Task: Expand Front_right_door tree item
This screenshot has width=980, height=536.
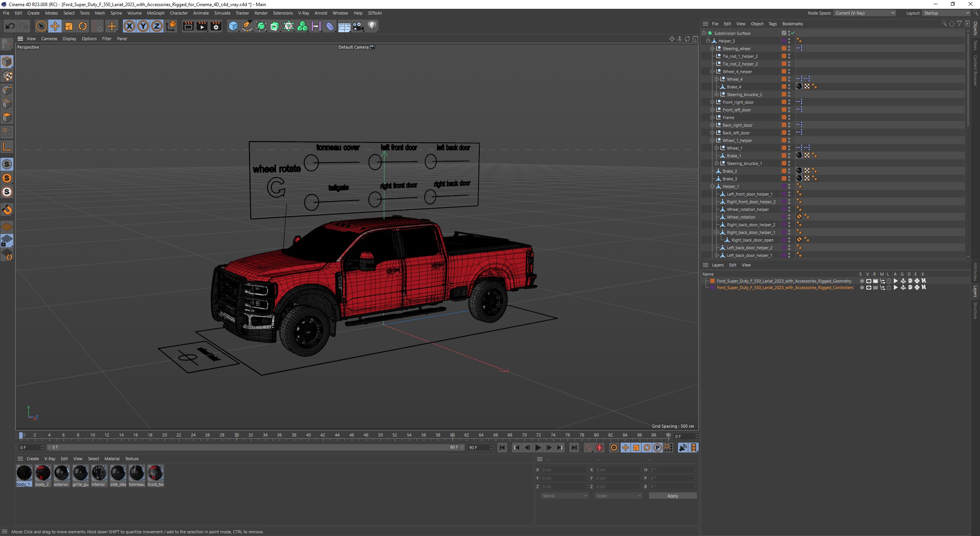Action: point(712,102)
